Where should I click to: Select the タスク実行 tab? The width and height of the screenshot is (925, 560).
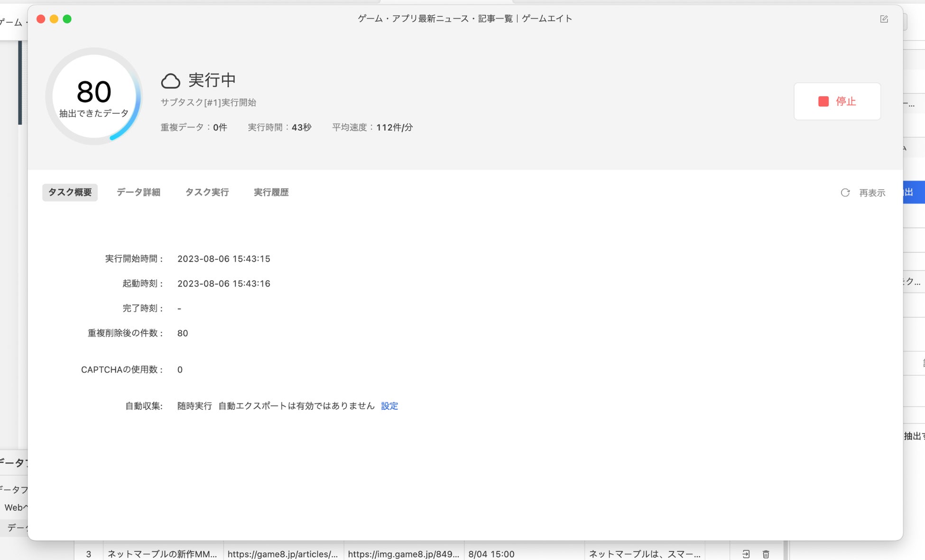tap(207, 193)
